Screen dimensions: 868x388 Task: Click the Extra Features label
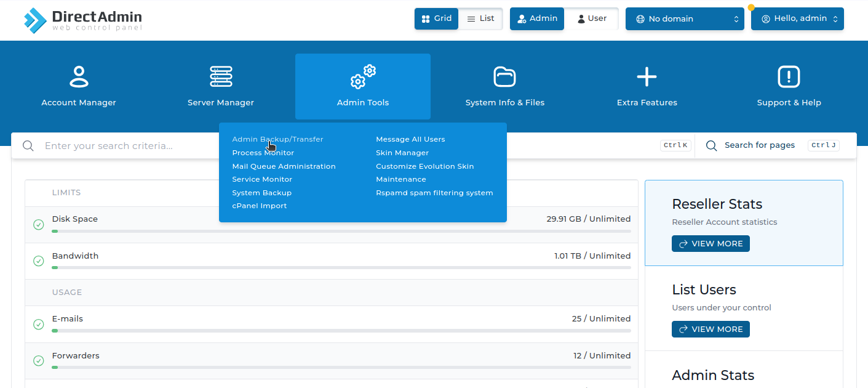point(647,103)
